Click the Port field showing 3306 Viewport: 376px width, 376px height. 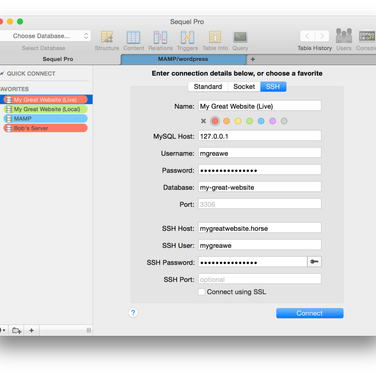coord(260,204)
